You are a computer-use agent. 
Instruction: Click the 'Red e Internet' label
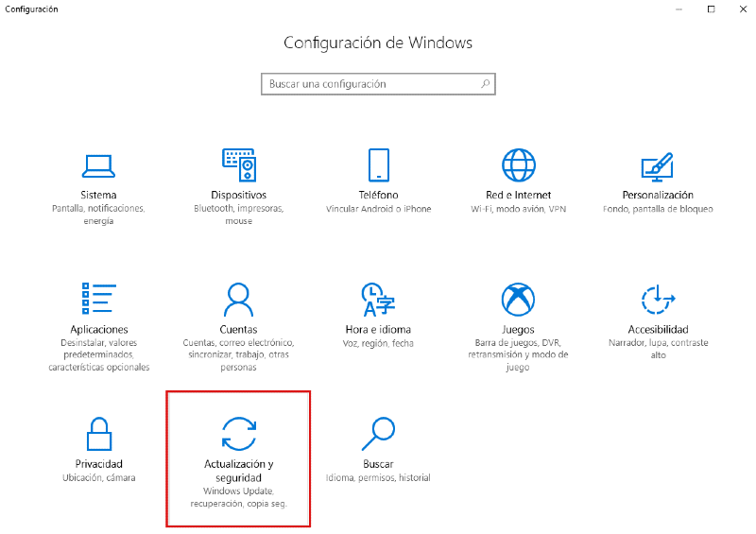tap(518, 195)
